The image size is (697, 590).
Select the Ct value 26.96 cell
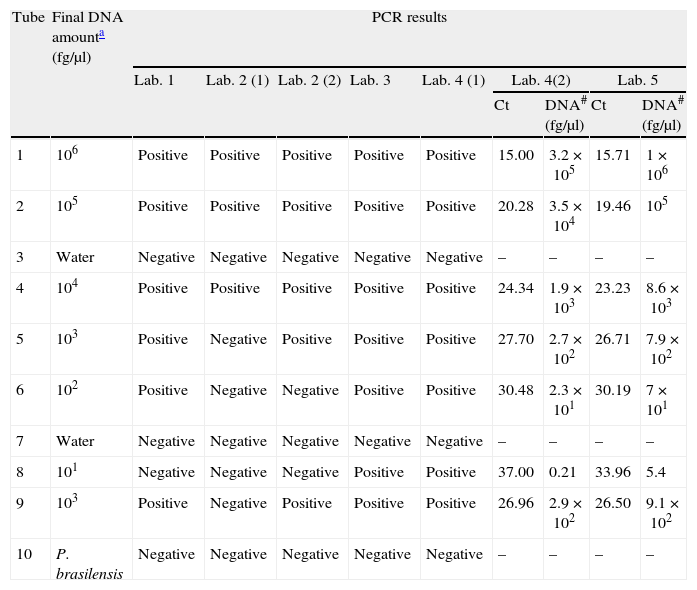(514, 503)
